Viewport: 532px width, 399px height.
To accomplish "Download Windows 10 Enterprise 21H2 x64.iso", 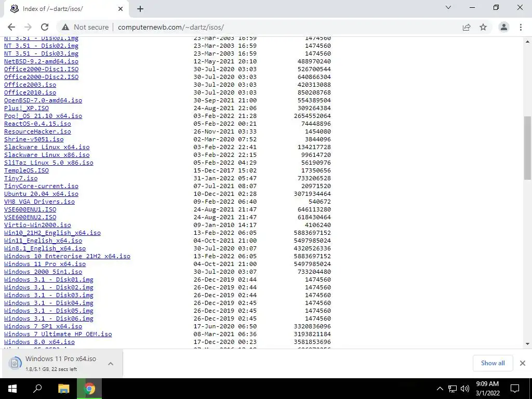I will [67, 257].
